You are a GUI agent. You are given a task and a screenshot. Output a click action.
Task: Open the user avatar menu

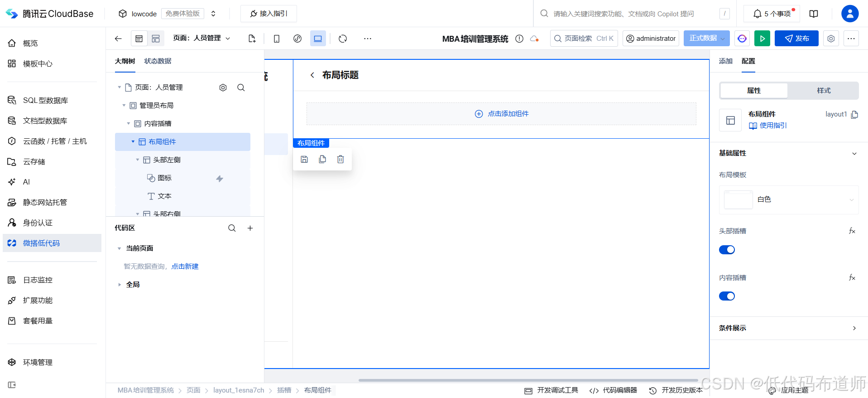850,14
